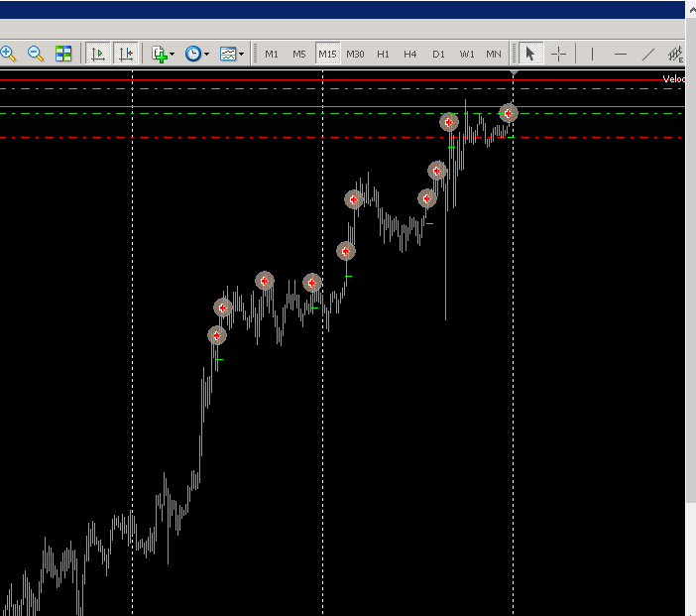Viewport: 696px width, 616px height.
Task: Tile chart windows with the grid icon
Action: click(x=63, y=54)
